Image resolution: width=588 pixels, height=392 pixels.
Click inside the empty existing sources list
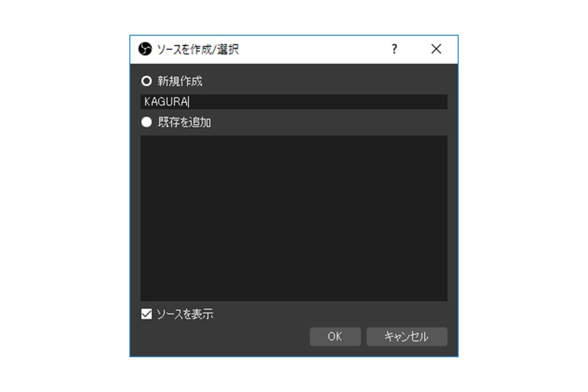point(294,218)
